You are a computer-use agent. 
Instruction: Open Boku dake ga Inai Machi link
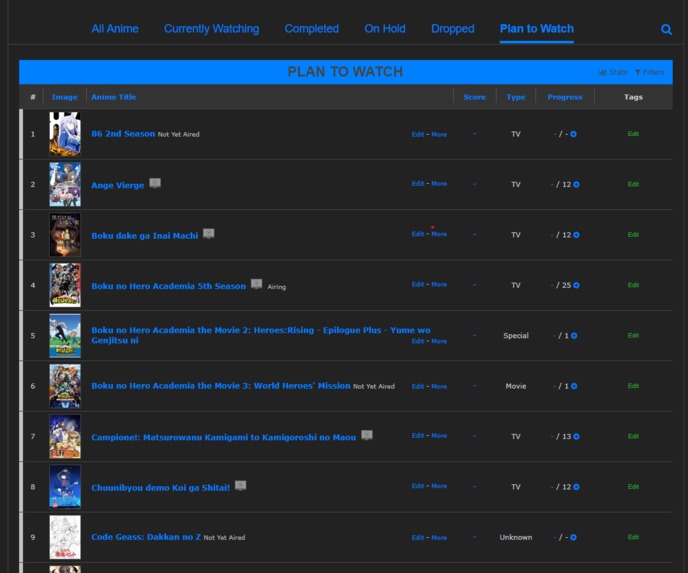(x=145, y=236)
